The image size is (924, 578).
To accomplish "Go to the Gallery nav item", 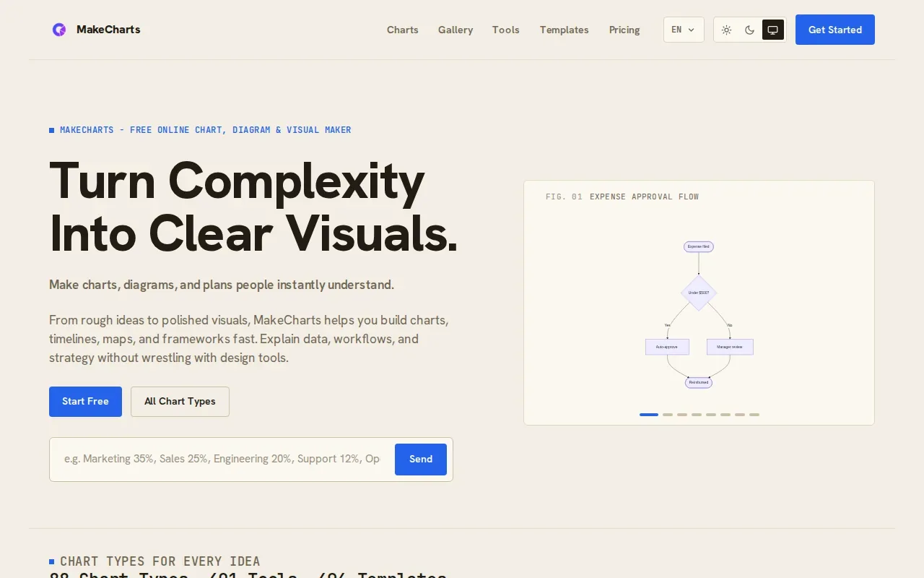I will pos(456,30).
